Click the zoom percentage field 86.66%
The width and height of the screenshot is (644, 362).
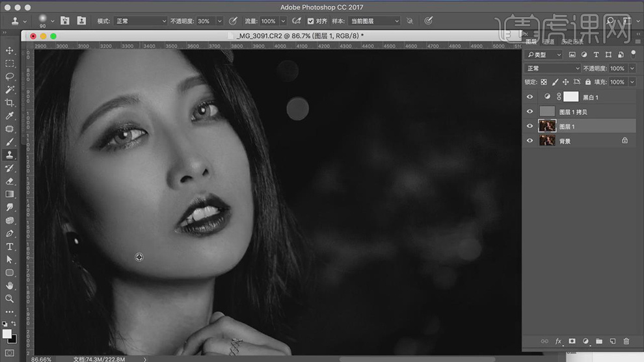coord(41,359)
